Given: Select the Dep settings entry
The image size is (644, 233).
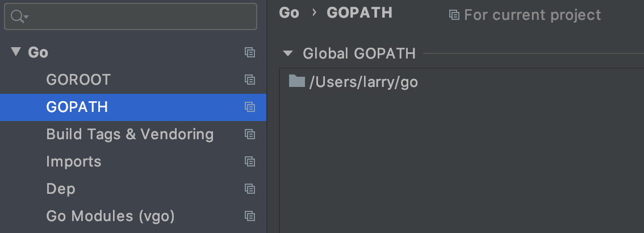Looking at the screenshot, I should coord(61,189).
